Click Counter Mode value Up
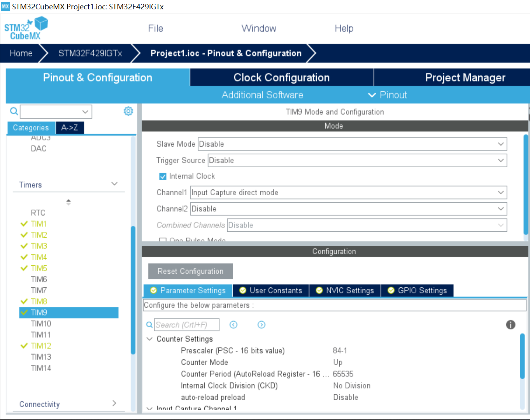The height and width of the screenshot is (420, 530). [x=338, y=362]
